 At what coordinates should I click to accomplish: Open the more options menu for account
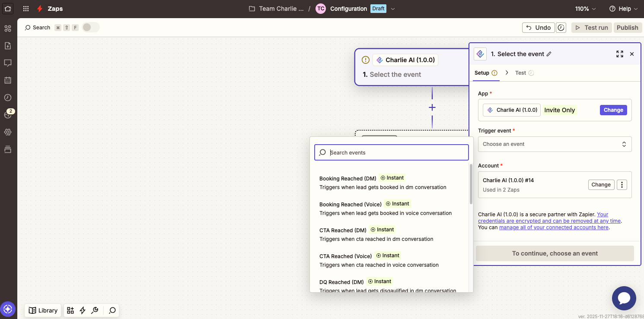pos(622,185)
